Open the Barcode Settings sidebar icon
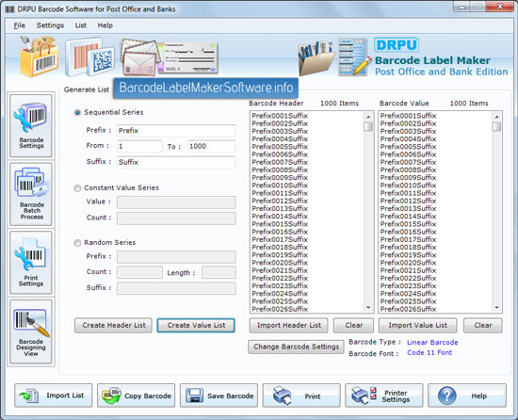Image resolution: width=518 pixels, height=420 pixels. [x=31, y=125]
